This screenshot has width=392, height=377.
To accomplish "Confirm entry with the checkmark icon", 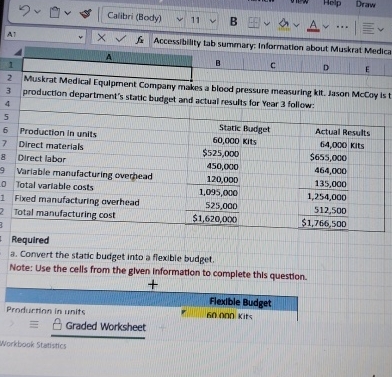I will click(120, 39).
